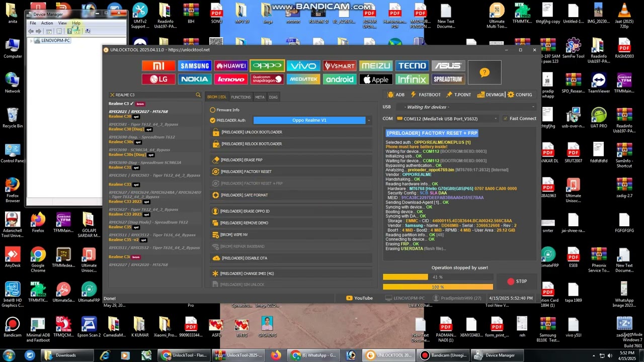Click PRELOADER FACTORY RESET button

[291, 171]
